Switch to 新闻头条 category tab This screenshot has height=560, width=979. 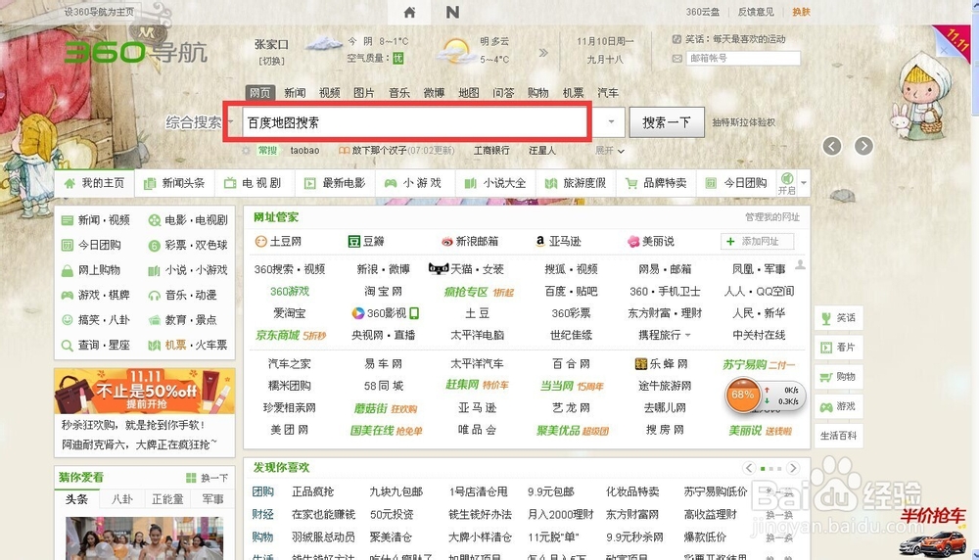[x=174, y=183]
